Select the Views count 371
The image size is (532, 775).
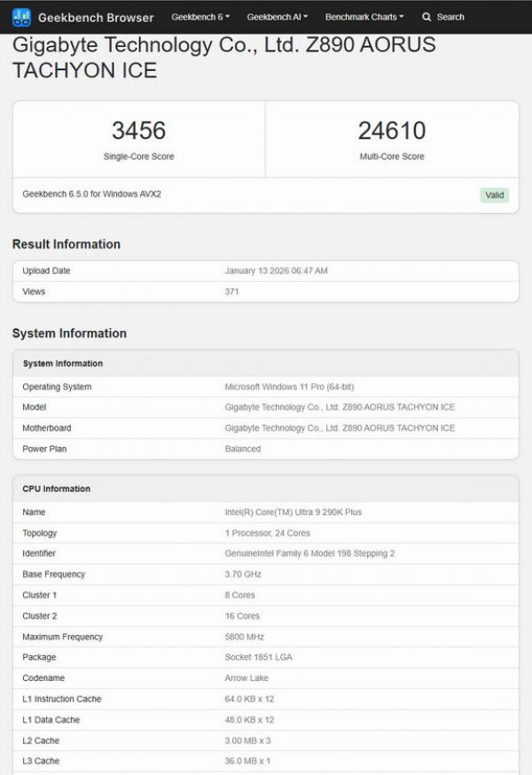[232, 292]
